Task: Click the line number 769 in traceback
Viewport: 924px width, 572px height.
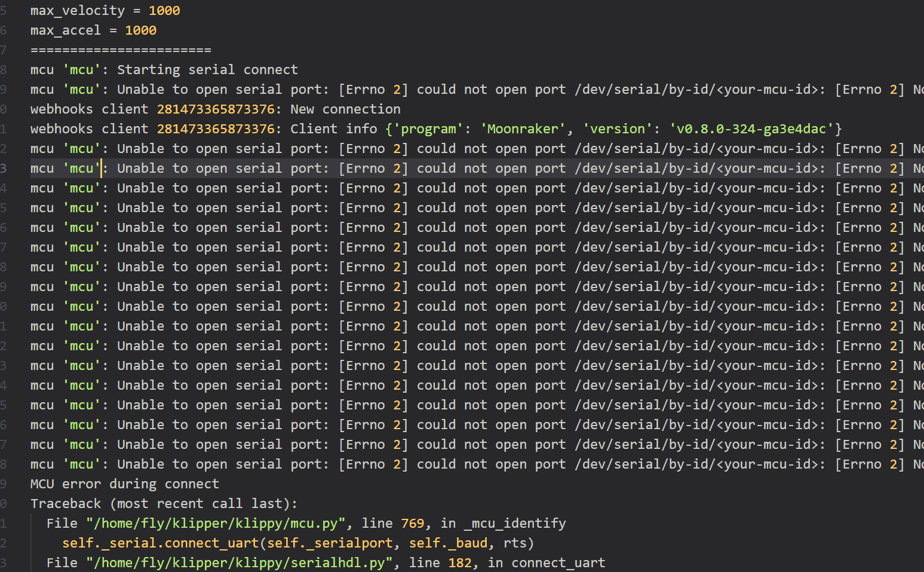Action: (412, 524)
